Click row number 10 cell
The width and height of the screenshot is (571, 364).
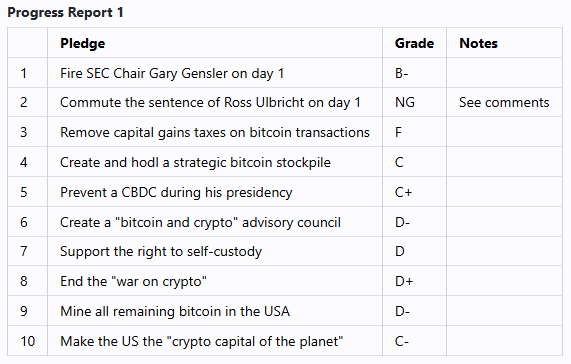pyautogui.click(x=28, y=341)
